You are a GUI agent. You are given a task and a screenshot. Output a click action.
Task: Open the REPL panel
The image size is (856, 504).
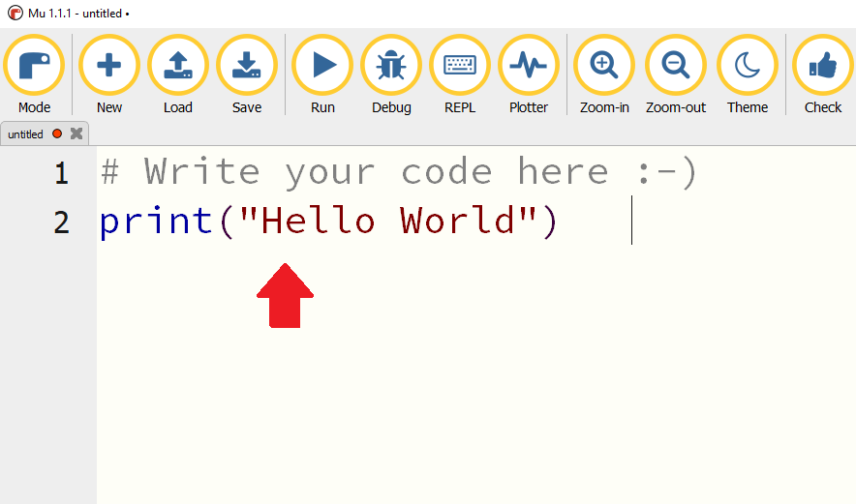(460, 74)
